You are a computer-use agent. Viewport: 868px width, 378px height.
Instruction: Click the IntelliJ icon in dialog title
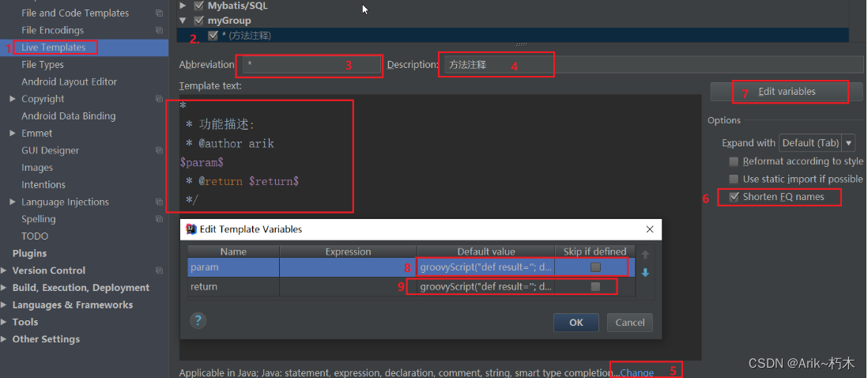click(x=191, y=229)
